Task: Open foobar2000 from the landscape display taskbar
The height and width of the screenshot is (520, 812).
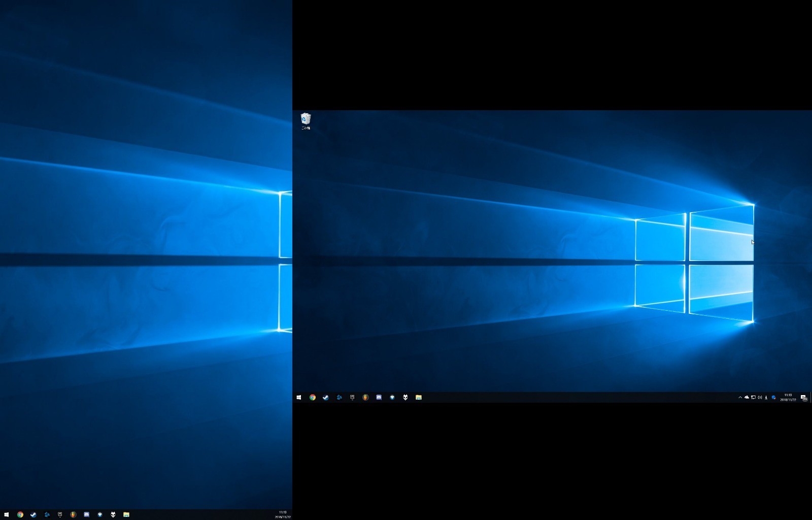Action: [x=405, y=398]
